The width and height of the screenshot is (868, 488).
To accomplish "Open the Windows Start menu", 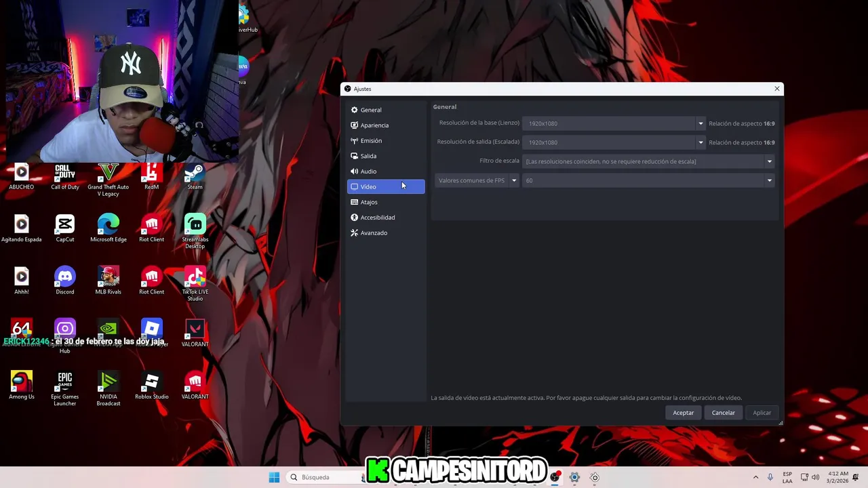I will pyautogui.click(x=274, y=477).
